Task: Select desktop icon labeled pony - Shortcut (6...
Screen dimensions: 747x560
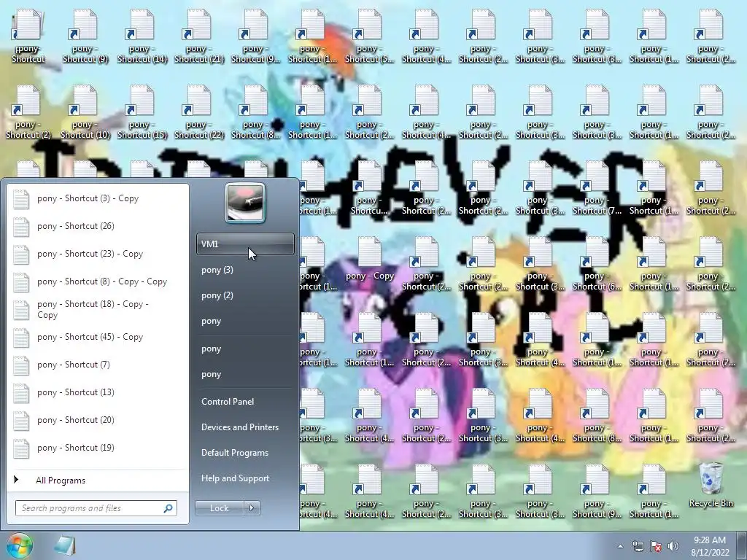Action: pos(597,264)
